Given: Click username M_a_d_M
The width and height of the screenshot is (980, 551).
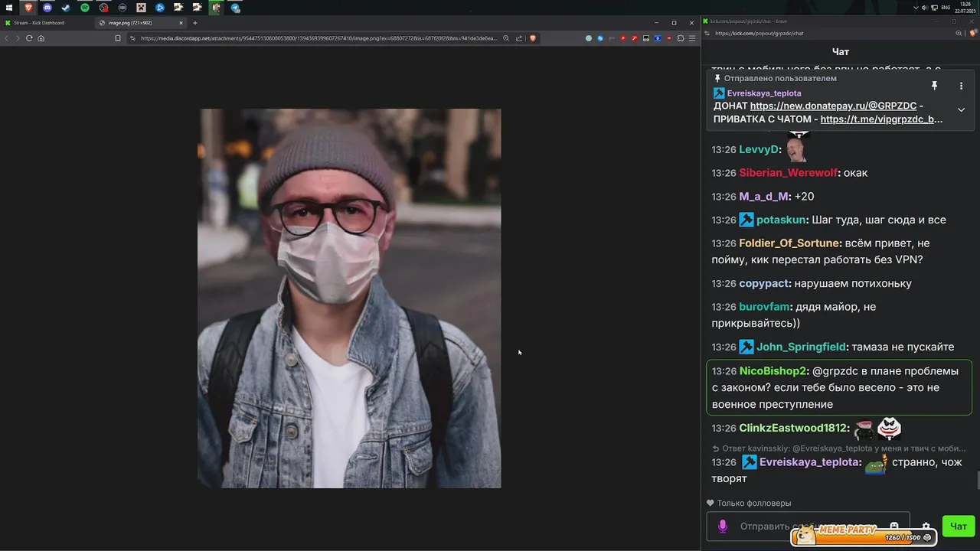Looking at the screenshot, I should (x=763, y=197).
